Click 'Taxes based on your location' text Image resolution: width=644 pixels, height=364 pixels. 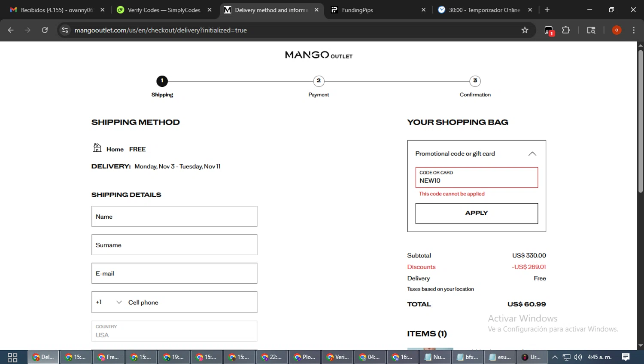point(440,289)
